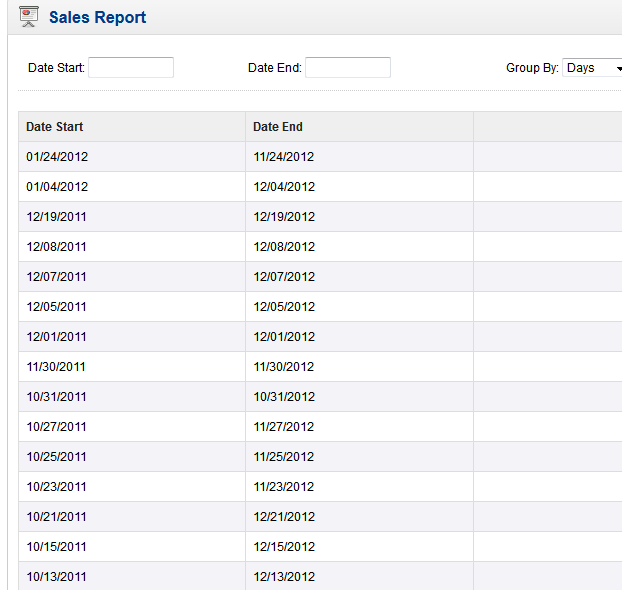Select the 10/15/2011 start date cell
The height and width of the screenshot is (590, 622).
click(132, 547)
